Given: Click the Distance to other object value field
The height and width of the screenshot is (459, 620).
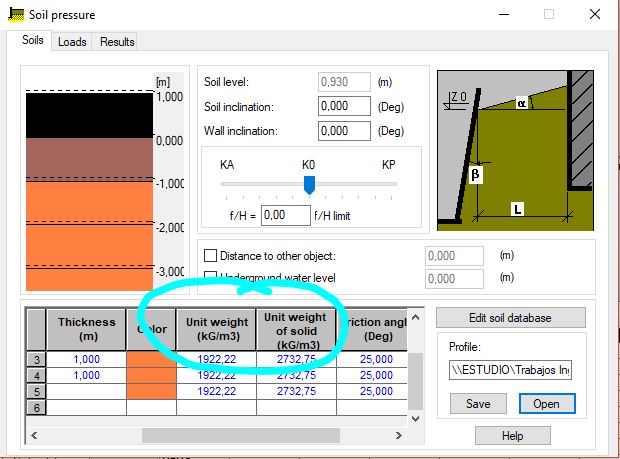Looking at the screenshot, I should pyautogui.click(x=454, y=256).
